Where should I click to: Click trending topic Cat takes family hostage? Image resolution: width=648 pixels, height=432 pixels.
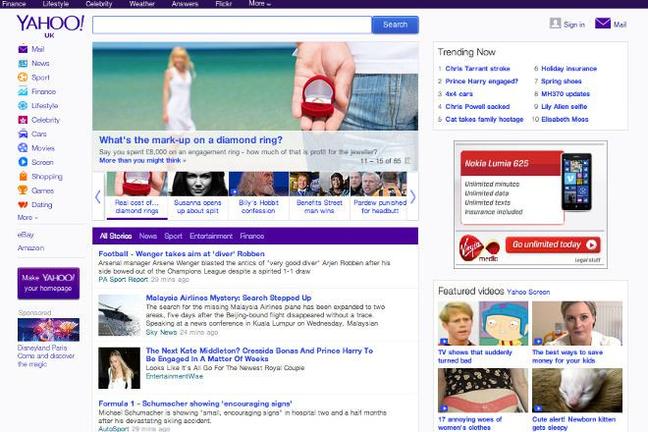pyautogui.click(x=484, y=119)
